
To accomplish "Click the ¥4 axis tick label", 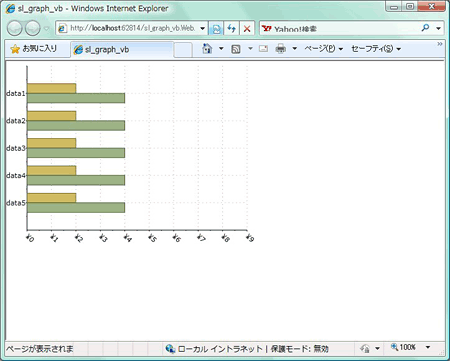I will tap(128, 238).
